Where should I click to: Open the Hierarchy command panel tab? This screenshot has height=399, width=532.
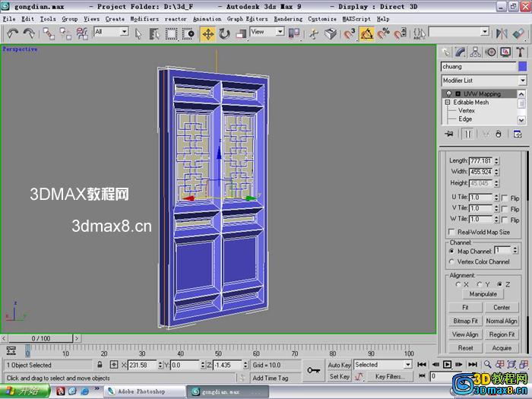(x=475, y=52)
